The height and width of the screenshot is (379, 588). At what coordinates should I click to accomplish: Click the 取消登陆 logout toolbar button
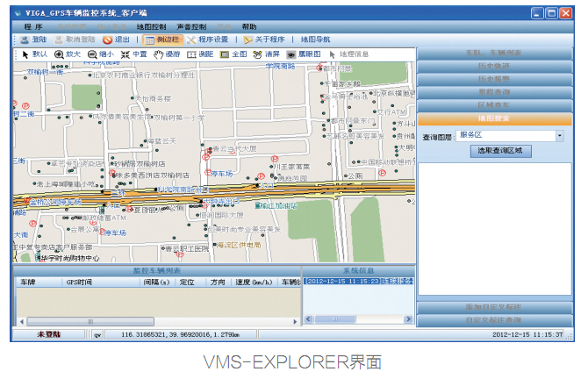(75, 39)
